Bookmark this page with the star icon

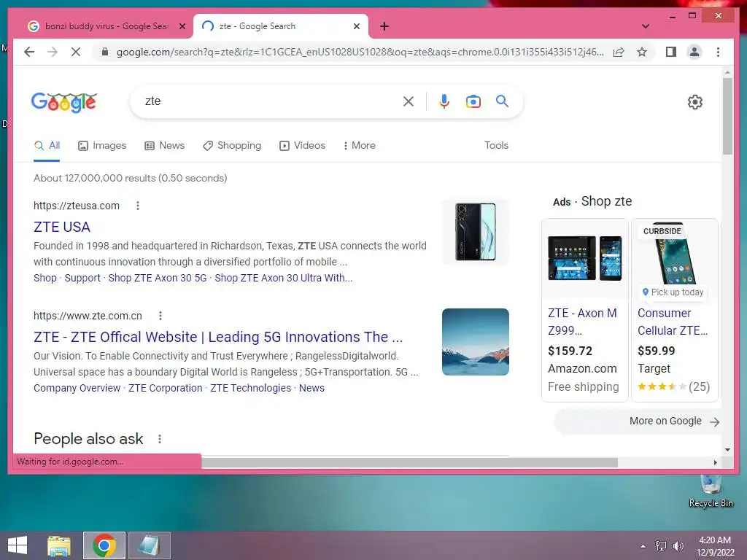642,52
